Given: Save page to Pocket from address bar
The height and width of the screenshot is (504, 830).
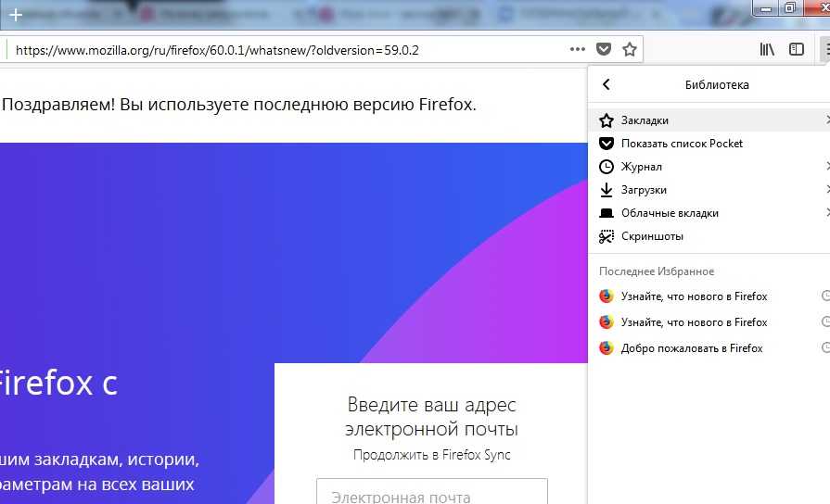Looking at the screenshot, I should pyautogui.click(x=604, y=49).
